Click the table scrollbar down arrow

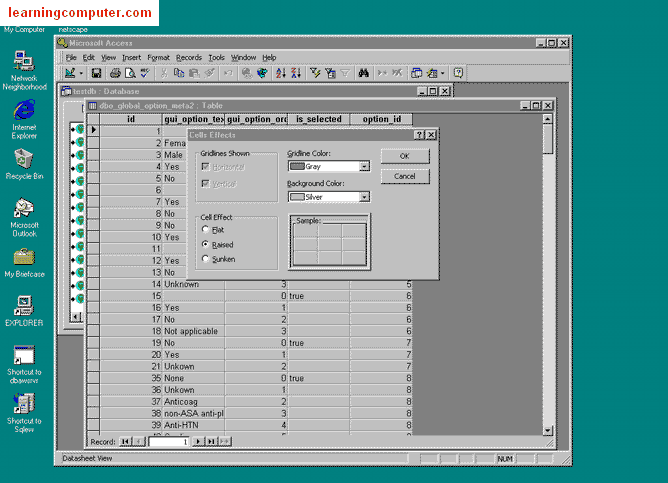[548, 430]
